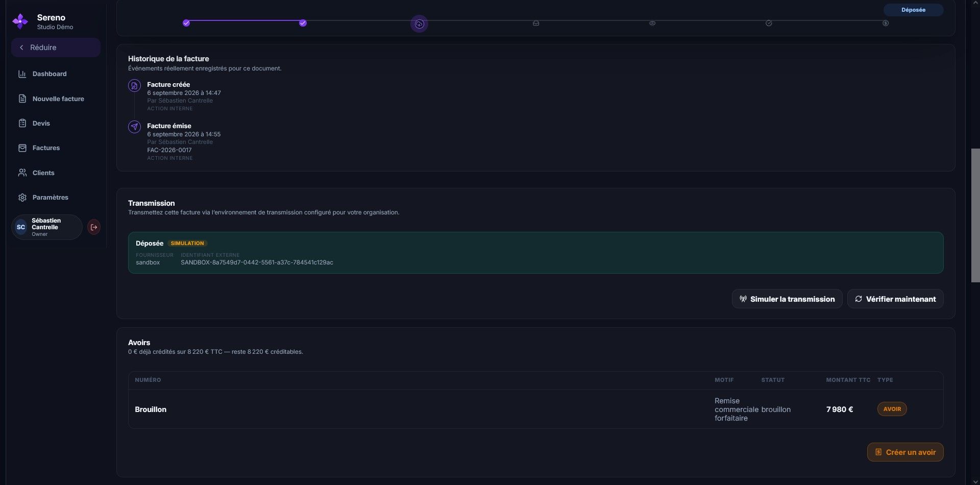
Task: Click the 7 980 € amount
Action: tap(840, 409)
